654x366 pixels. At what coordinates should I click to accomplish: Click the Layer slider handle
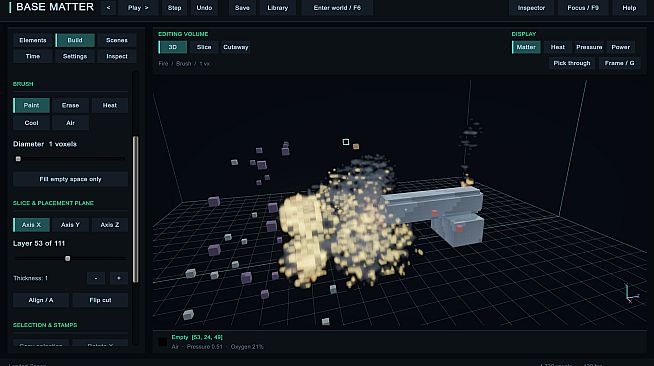pos(68,258)
